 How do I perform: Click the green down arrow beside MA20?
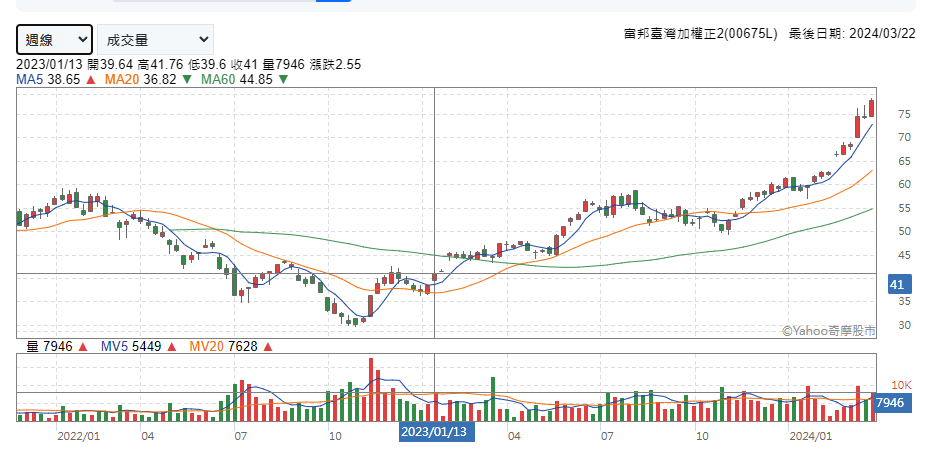click(188, 79)
